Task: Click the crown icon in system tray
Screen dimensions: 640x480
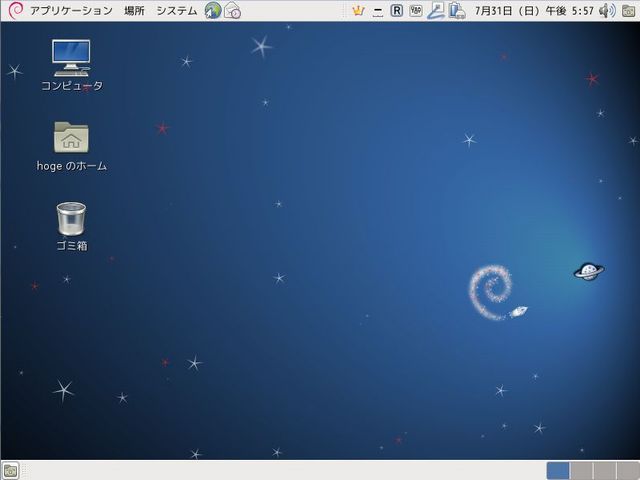Action: pos(358,11)
